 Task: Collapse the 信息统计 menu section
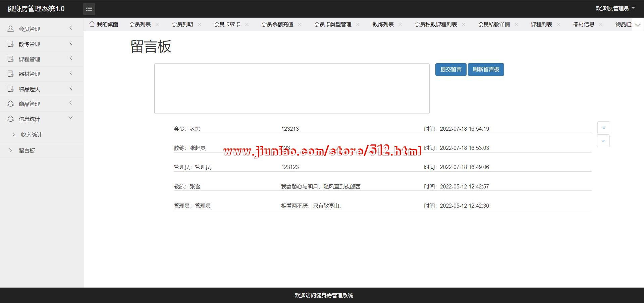(x=71, y=118)
